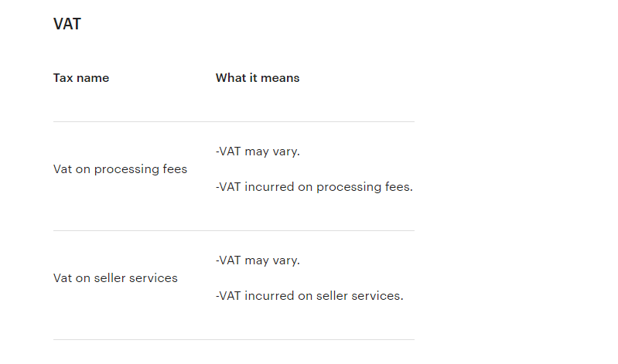
Task: Click "fees." ending the processing fees description
Action: 399,187
